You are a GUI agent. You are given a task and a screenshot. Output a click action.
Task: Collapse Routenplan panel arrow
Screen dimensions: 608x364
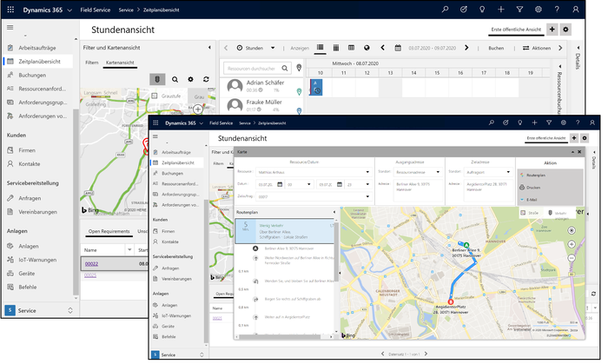pyautogui.click(x=334, y=212)
